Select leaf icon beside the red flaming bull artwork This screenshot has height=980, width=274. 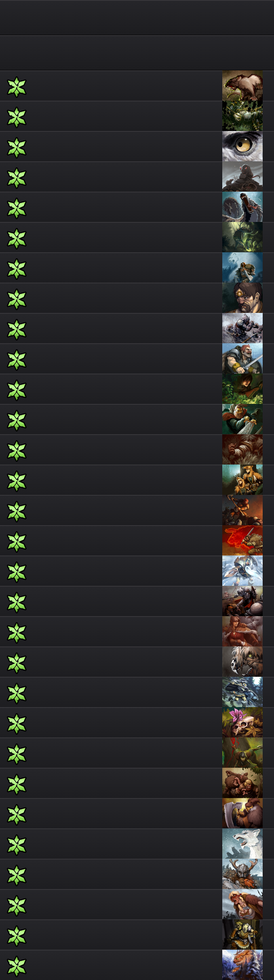17,541
